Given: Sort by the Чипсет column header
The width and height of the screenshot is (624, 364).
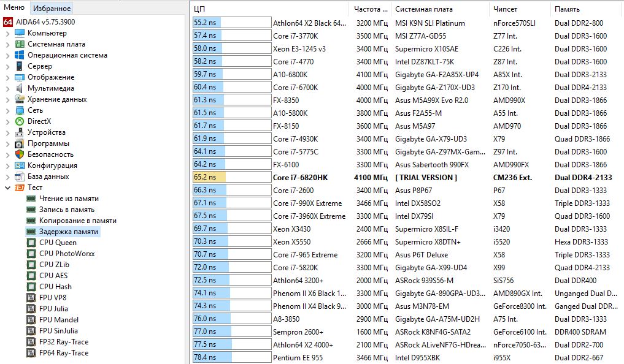Looking at the screenshot, I should (519, 9).
